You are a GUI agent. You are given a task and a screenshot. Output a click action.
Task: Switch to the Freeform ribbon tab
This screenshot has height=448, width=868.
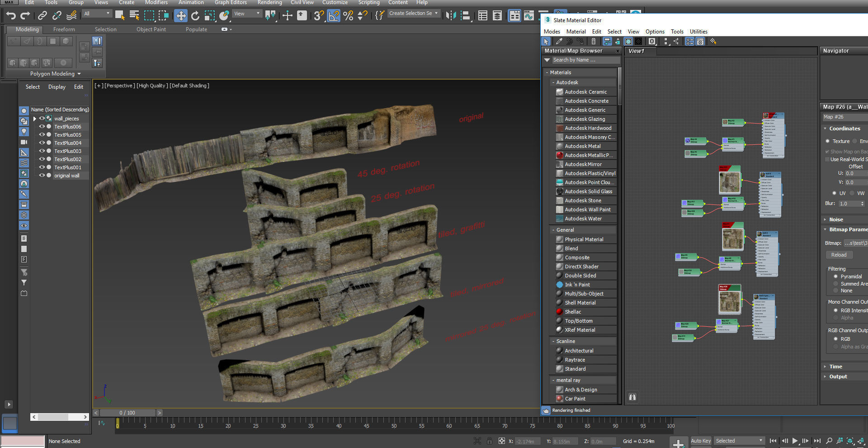tap(64, 29)
